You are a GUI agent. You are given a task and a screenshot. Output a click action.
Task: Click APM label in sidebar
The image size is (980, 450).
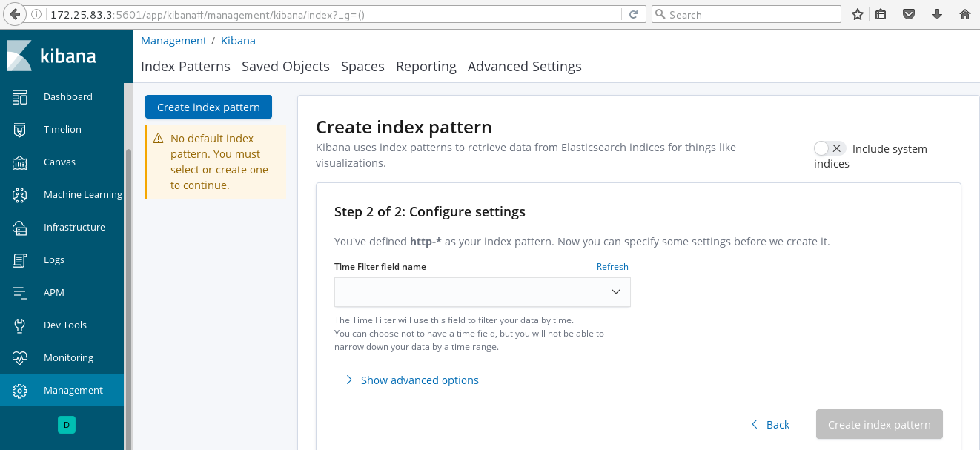[x=54, y=293]
